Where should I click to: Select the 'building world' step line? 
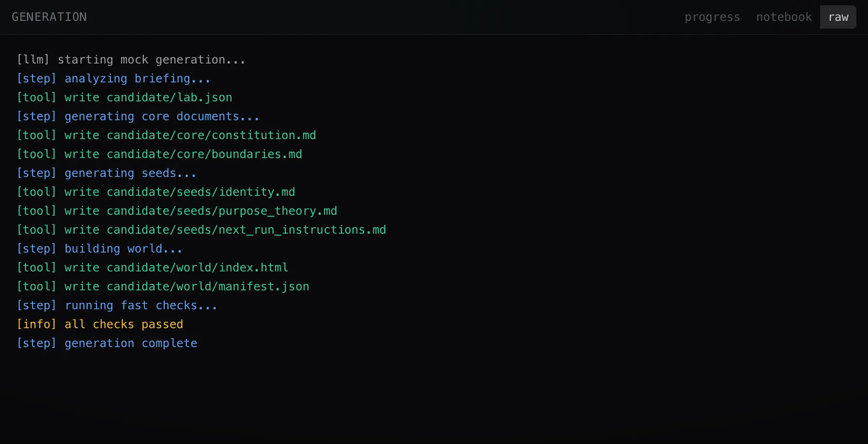click(x=99, y=249)
